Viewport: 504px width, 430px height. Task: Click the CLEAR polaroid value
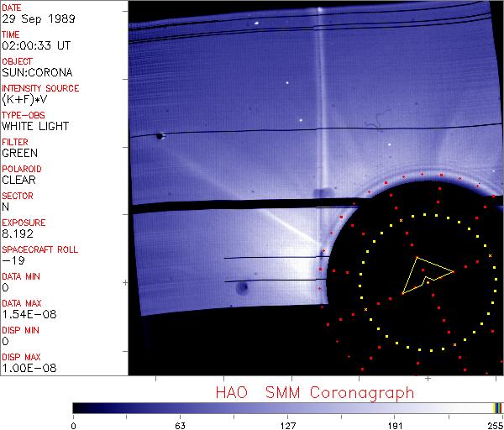(x=18, y=180)
